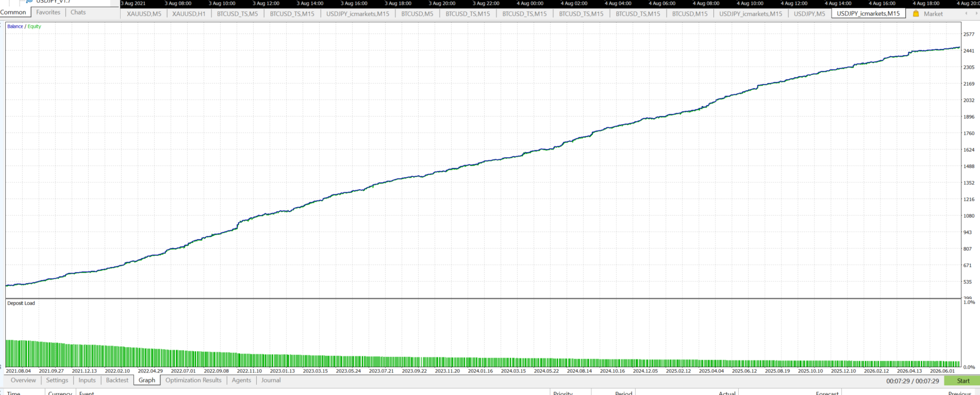Click the 4 Aug 12:00 chart time label
This screenshot has width=980, height=395.
point(794,4)
